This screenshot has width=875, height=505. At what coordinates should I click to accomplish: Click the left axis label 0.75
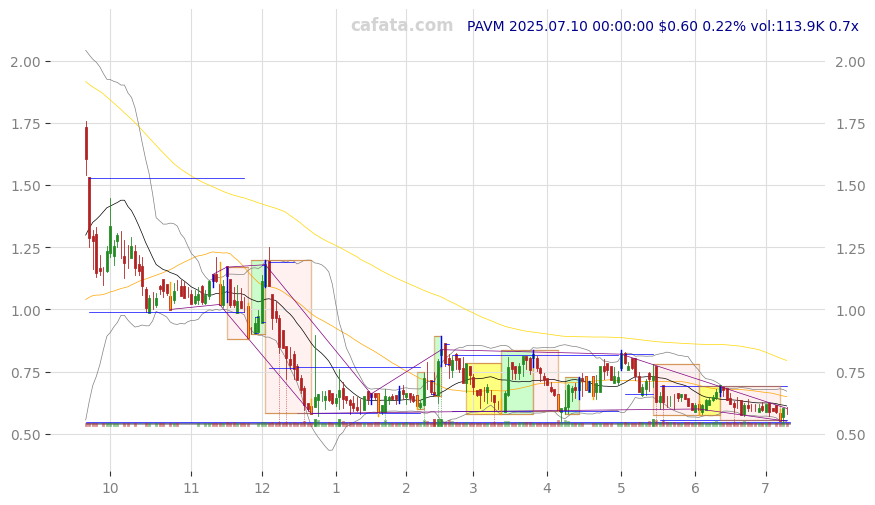point(26,373)
